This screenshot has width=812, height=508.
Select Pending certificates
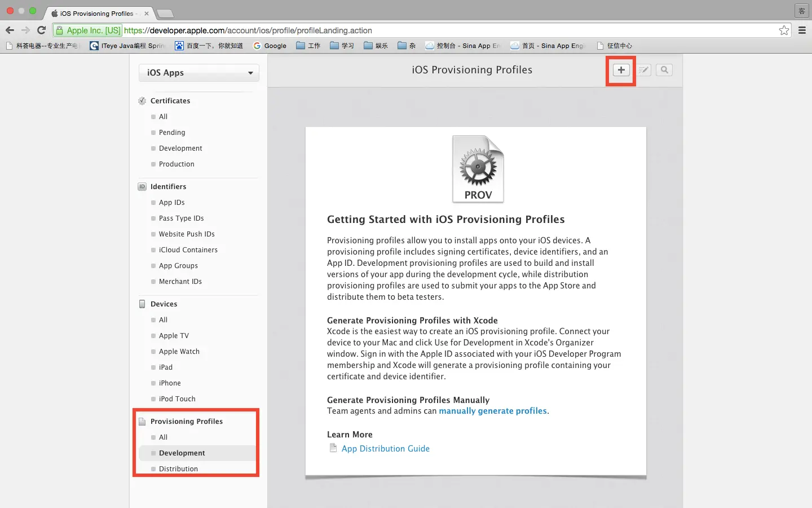(172, 133)
